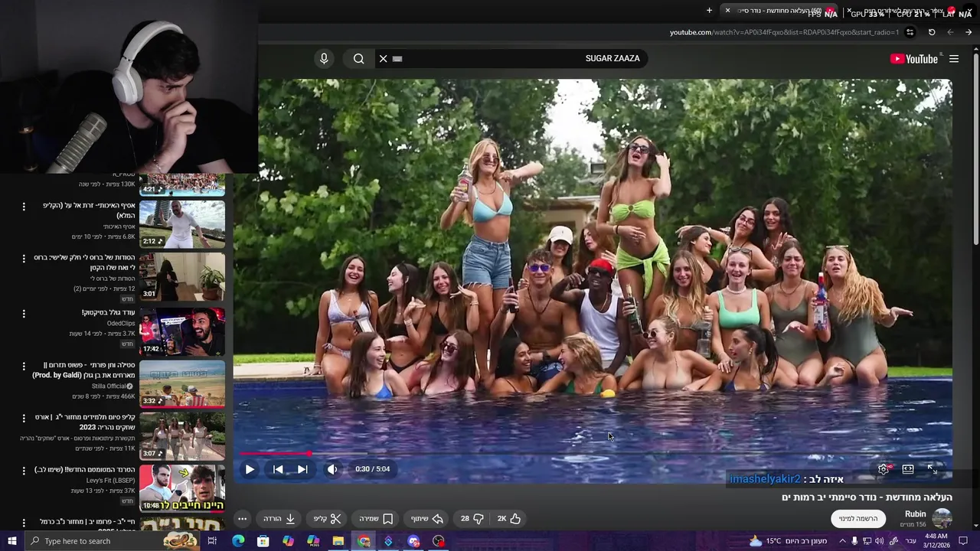
Task: Dislike the video with thumbs down
Action: [x=472, y=519]
